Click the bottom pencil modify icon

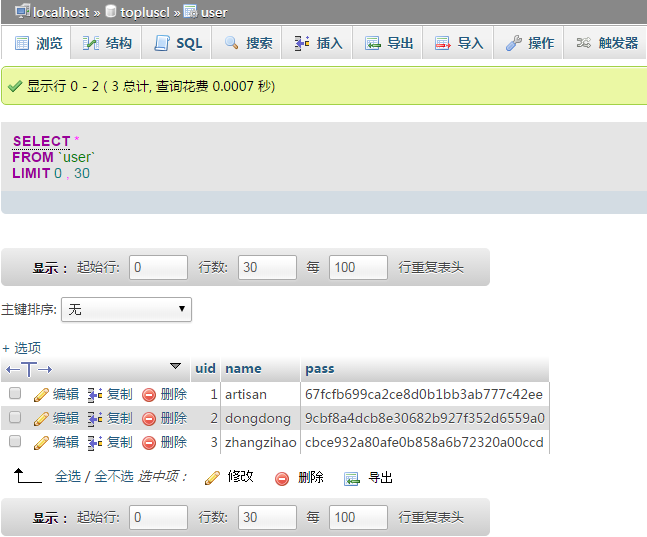tap(212, 478)
